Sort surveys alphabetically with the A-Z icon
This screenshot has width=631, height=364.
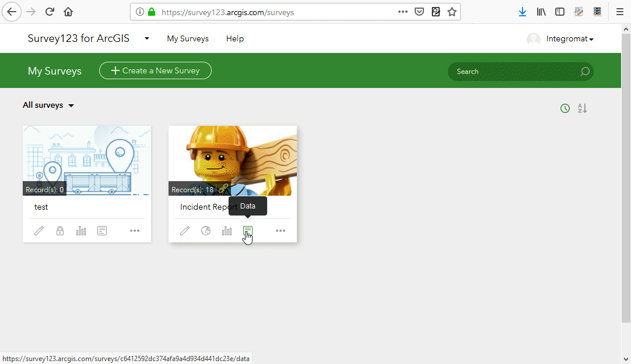click(583, 108)
